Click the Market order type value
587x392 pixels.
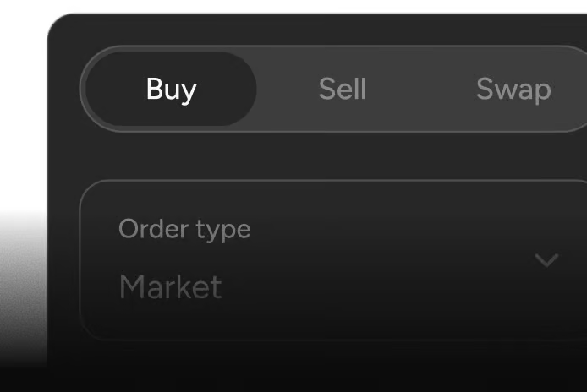(x=170, y=287)
